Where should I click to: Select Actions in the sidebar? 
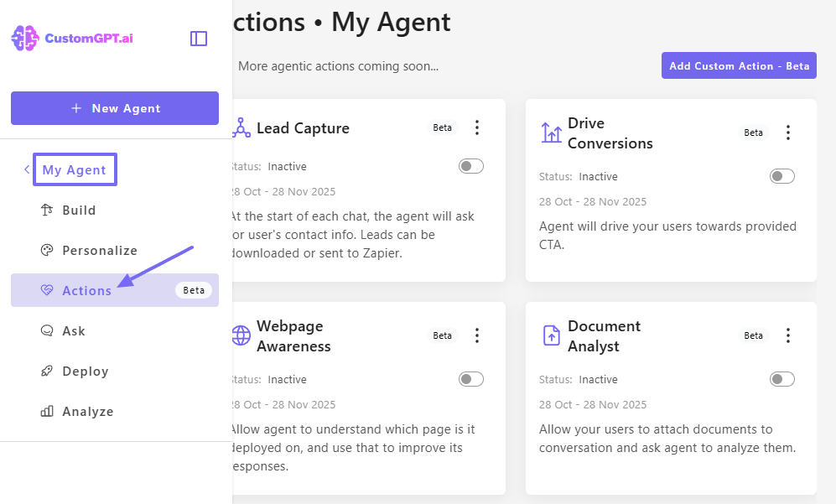[x=86, y=289]
